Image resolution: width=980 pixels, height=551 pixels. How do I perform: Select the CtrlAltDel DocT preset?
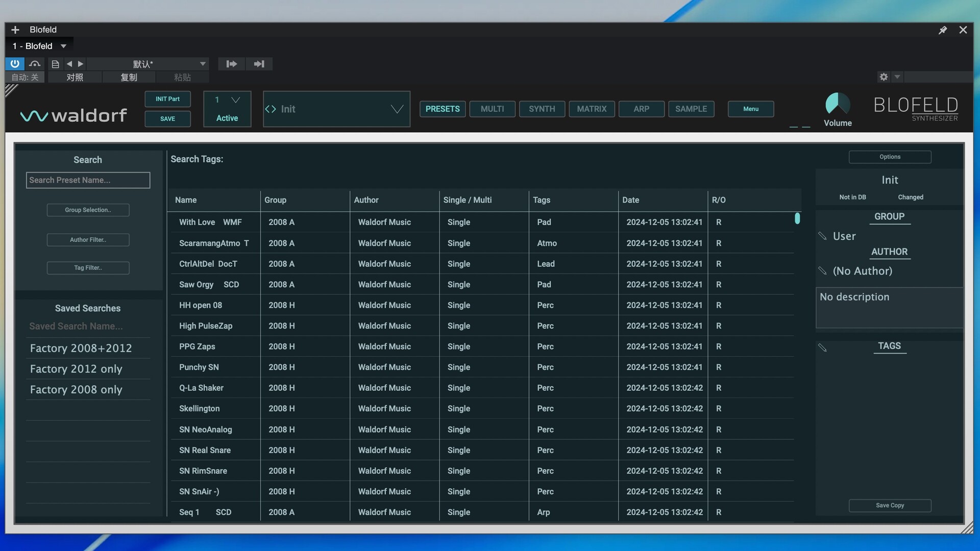[481, 264]
